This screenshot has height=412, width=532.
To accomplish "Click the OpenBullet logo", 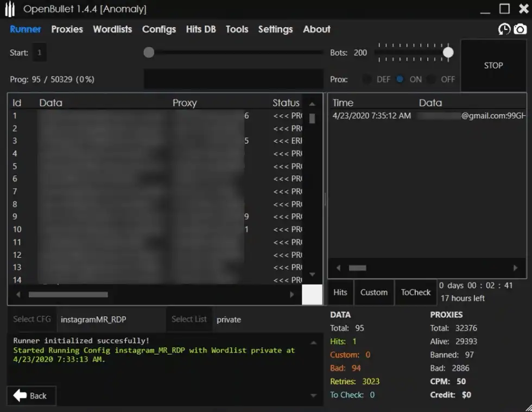I will 9,9.
